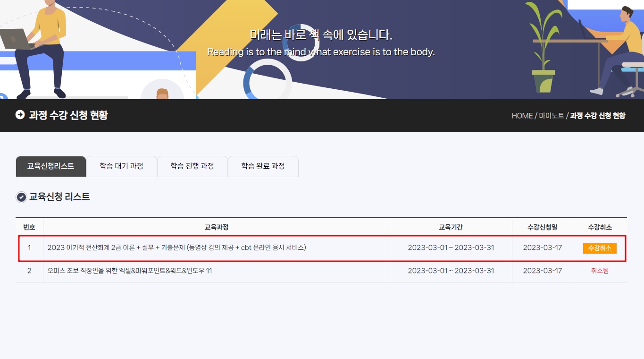Click the 수강신청일 column header
Screen dimensions: 644x359
542,227
